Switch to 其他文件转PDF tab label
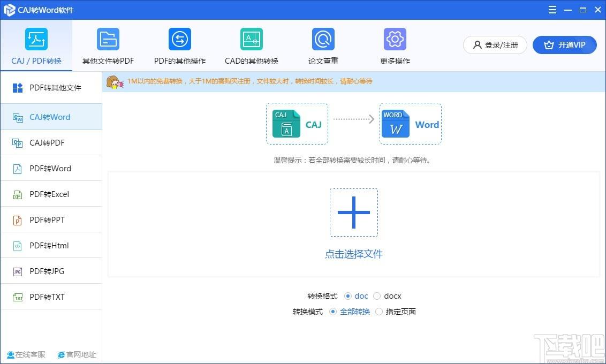This screenshot has width=606, height=364. click(x=108, y=61)
